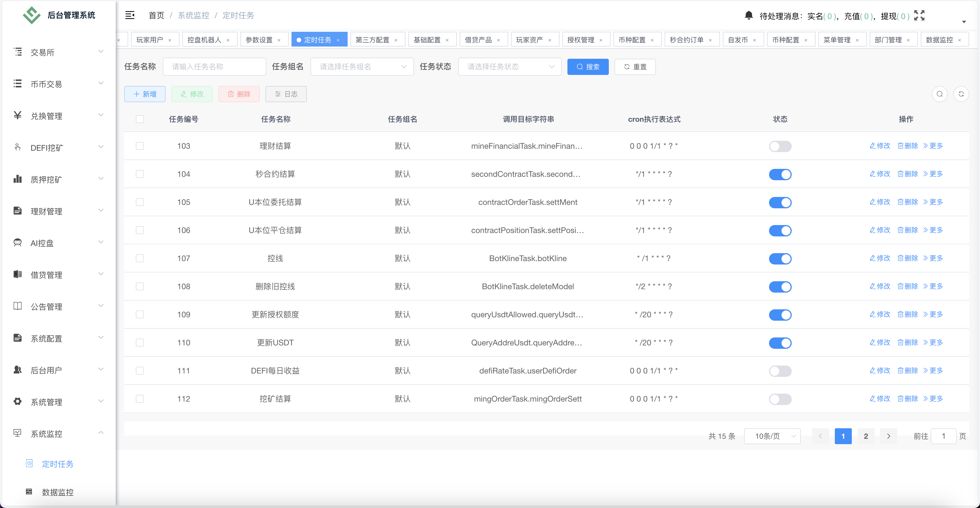The width and height of the screenshot is (980, 508).
Task: Open 定时任务 in sidebar
Action: pos(58,464)
